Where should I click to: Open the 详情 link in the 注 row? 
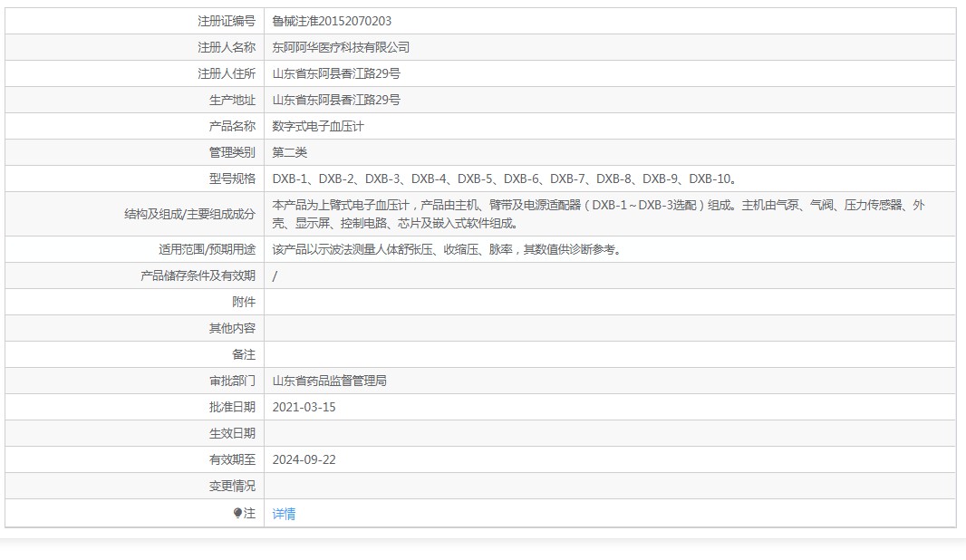point(284,514)
